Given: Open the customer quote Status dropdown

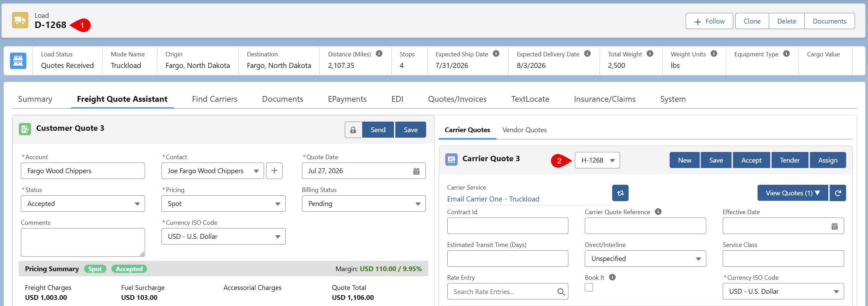Looking at the screenshot, I should [x=83, y=204].
